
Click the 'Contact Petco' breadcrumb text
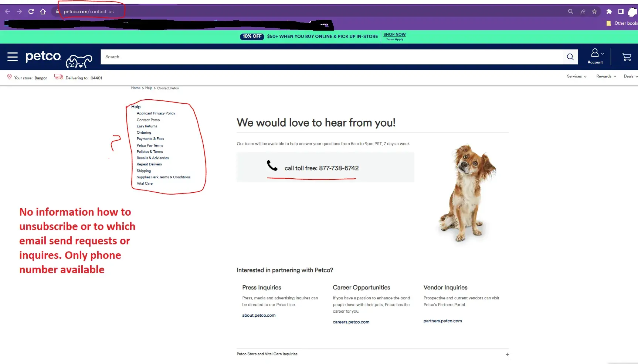pyautogui.click(x=168, y=88)
